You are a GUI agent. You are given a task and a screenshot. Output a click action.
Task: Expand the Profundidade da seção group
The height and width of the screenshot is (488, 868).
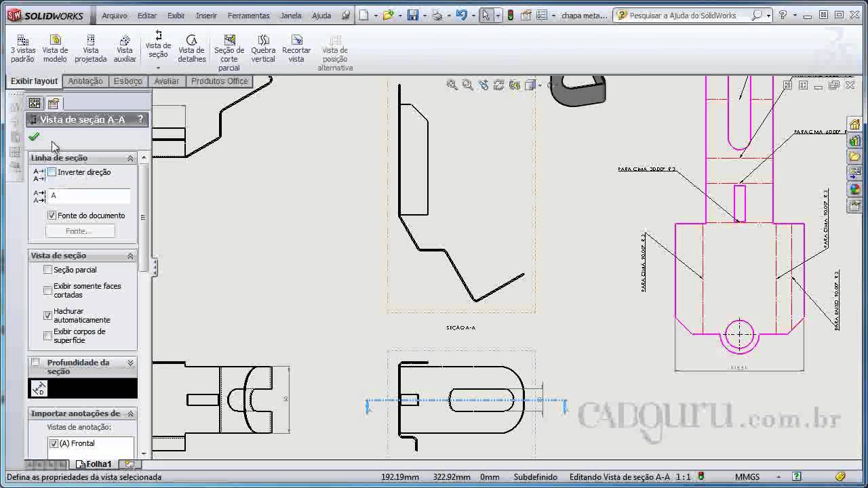click(130, 363)
